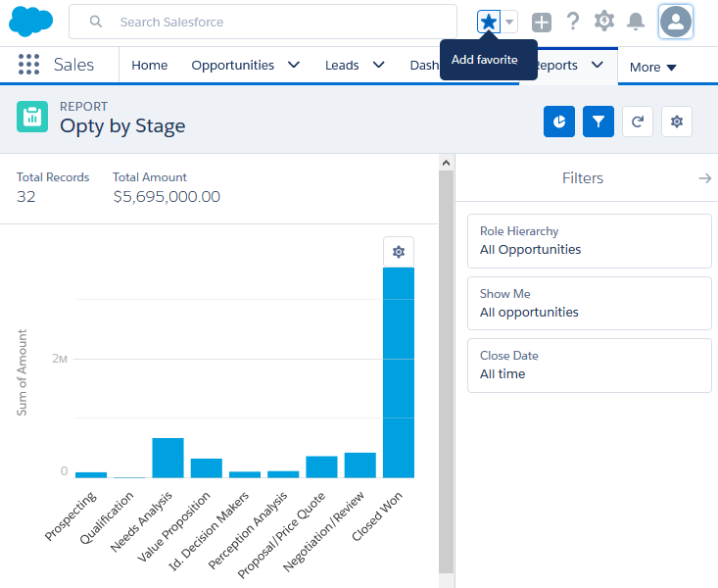The width and height of the screenshot is (718, 588).
Task: Toggle the chart display button
Action: pos(559,122)
